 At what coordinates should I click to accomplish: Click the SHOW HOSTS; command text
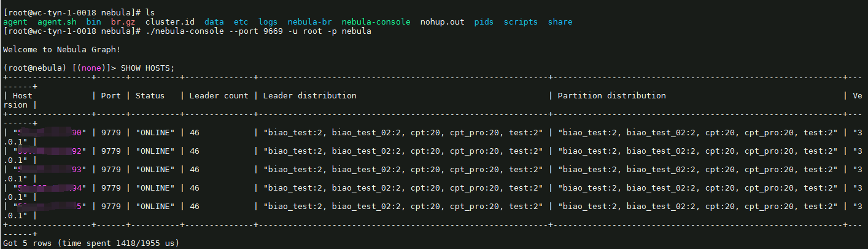[x=147, y=68]
